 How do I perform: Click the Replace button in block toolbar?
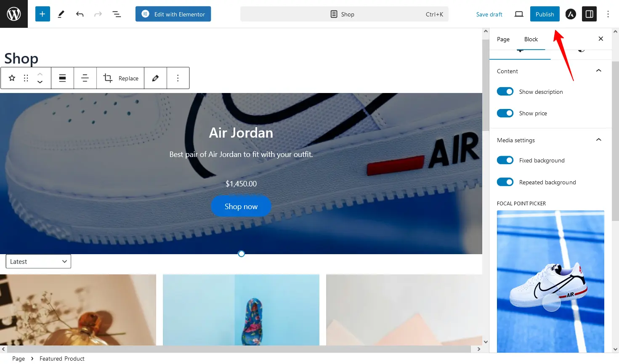(128, 78)
